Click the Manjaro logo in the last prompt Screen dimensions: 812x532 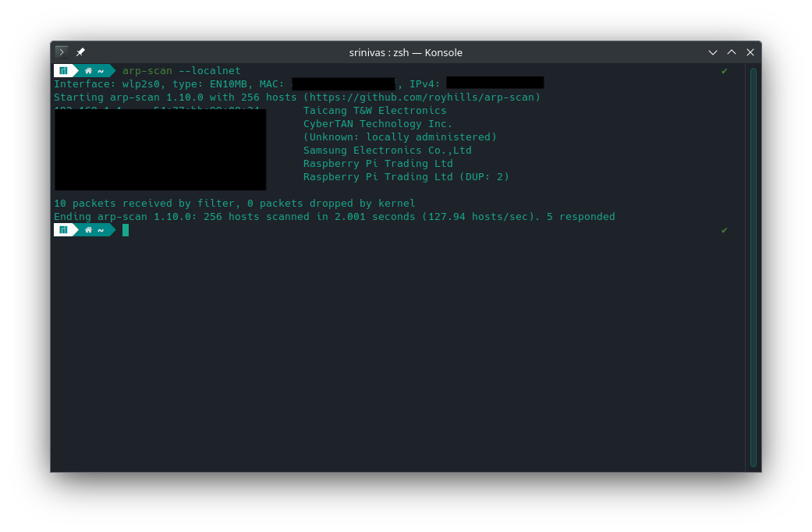[x=63, y=229]
